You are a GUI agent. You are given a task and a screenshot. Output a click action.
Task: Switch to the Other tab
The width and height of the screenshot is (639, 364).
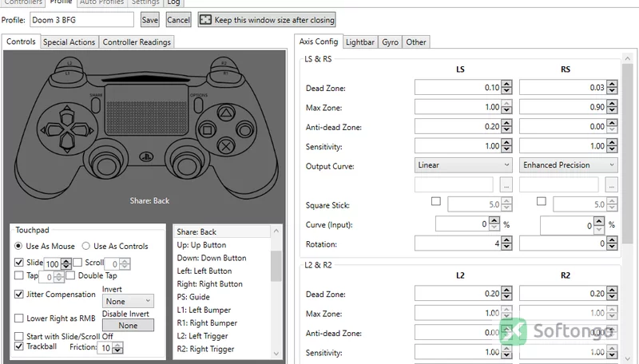click(x=415, y=42)
